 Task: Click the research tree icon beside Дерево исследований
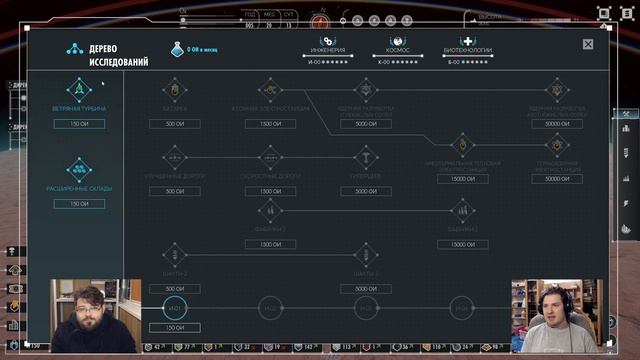click(x=75, y=49)
